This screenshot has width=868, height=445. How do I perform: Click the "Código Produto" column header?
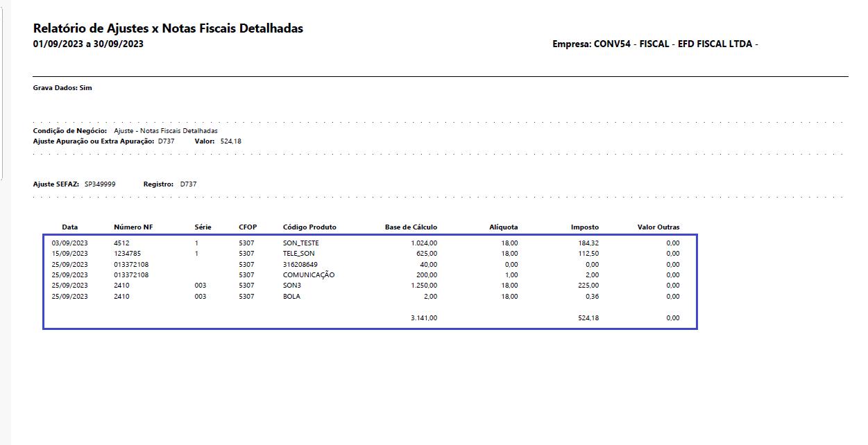[x=309, y=227]
